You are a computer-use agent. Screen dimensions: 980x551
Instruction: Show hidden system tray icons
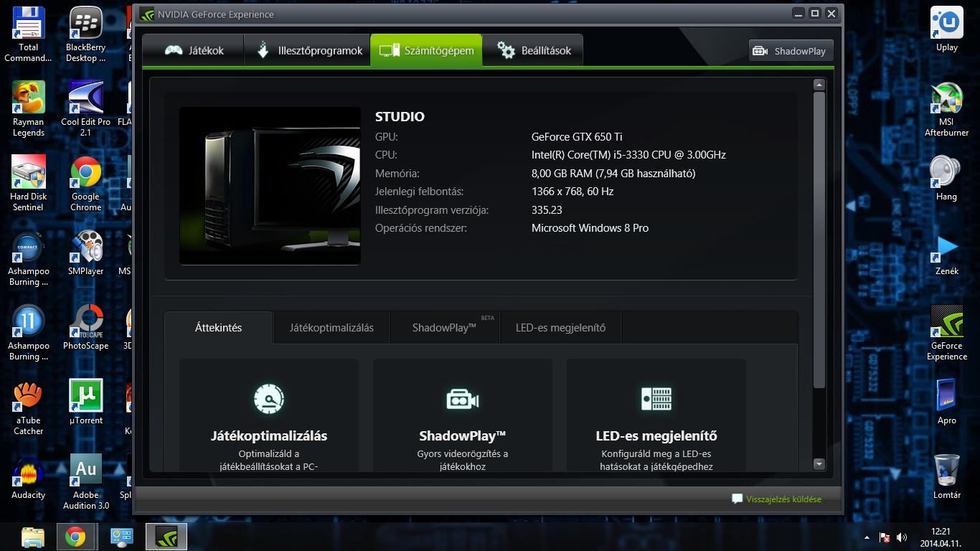[x=867, y=537]
